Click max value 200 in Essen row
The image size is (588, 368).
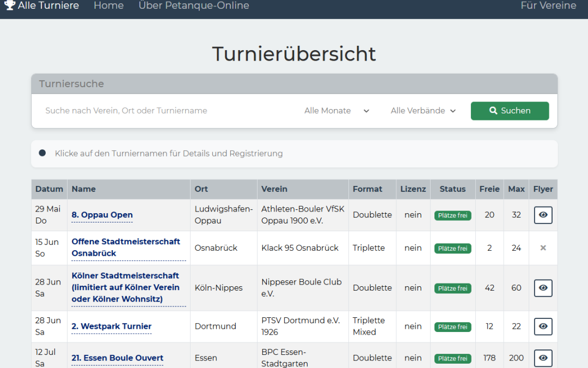516,358
